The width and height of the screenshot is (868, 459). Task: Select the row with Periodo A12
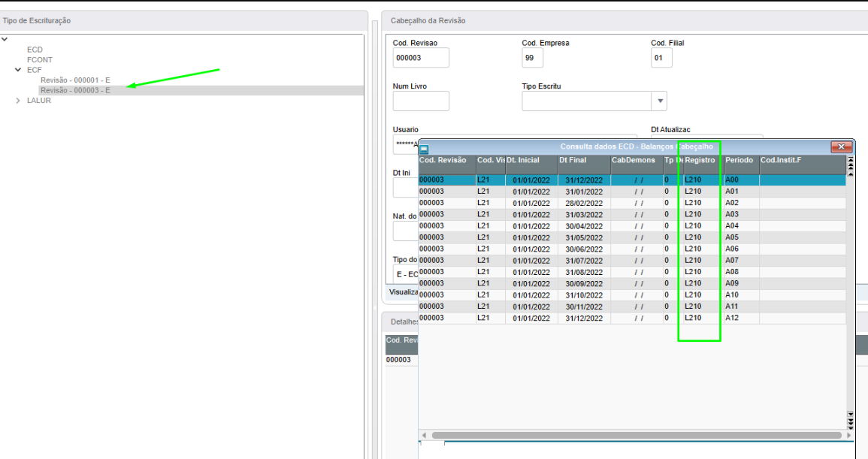click(x=631, y=318)
